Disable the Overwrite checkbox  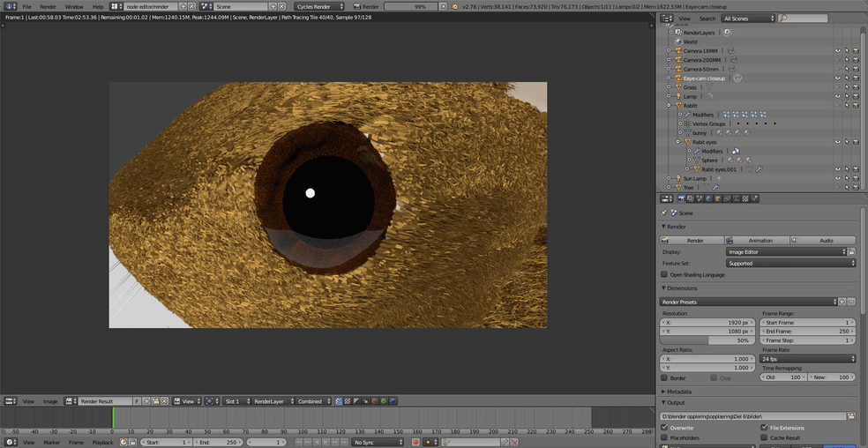point(664,428)
